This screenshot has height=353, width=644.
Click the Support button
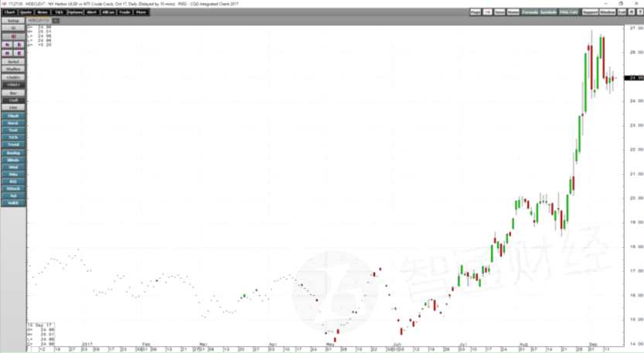pos(590,12)
